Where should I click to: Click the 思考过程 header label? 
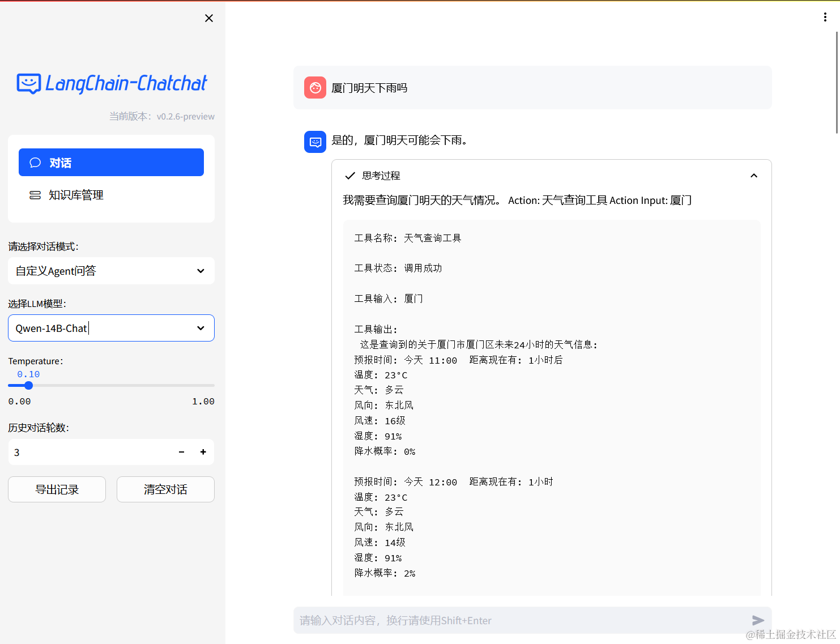click(x=381, y=176)
